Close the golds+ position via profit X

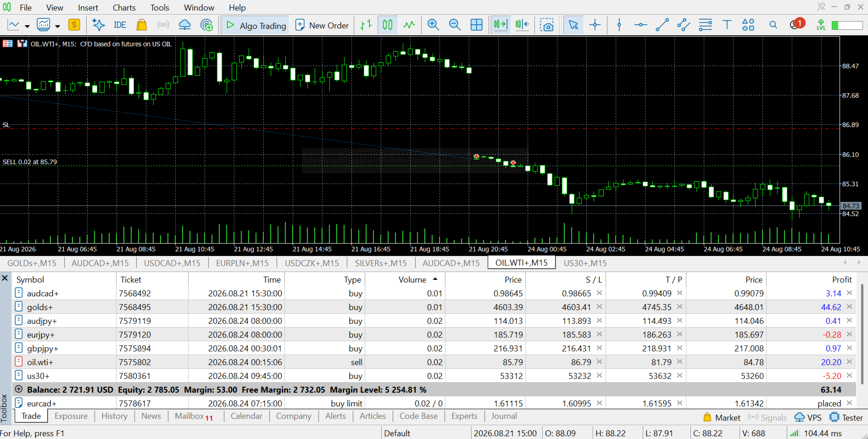coord(849,306)
